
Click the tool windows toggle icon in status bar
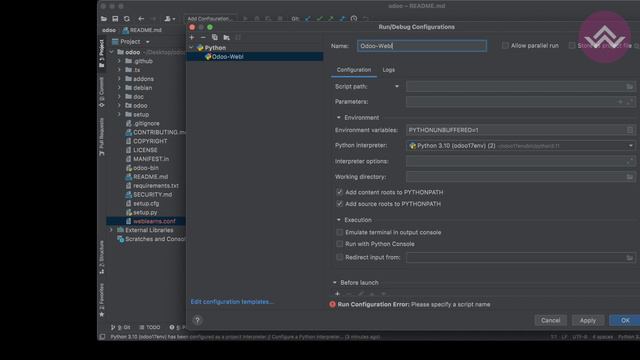point(102,337)
